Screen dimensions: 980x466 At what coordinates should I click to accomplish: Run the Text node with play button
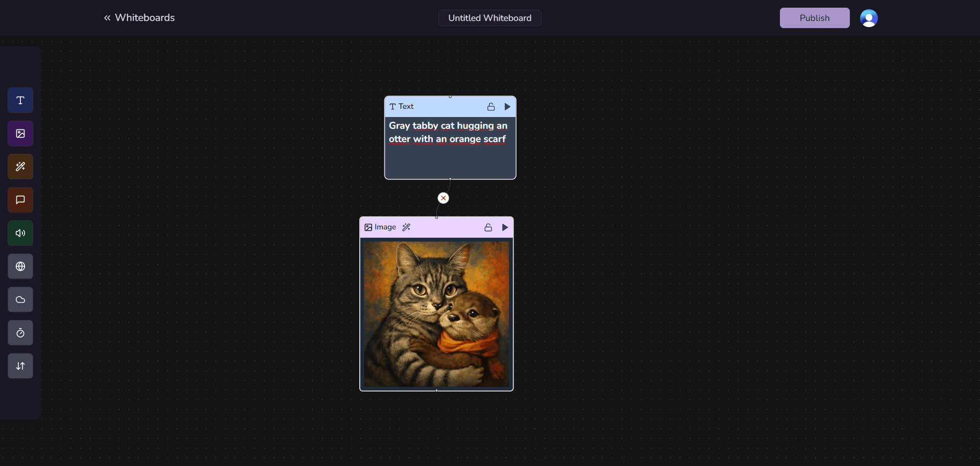(x=507, y=107)
